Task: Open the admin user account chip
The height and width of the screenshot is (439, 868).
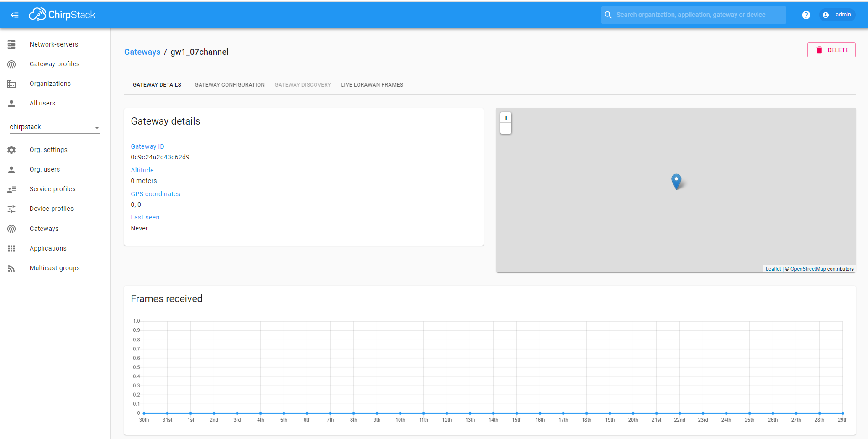Action: 837,15
